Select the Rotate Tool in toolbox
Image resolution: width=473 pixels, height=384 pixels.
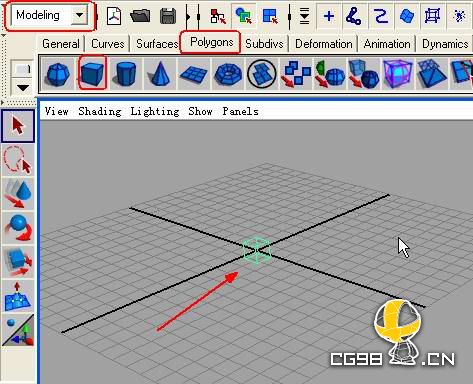tap(18, 228)
